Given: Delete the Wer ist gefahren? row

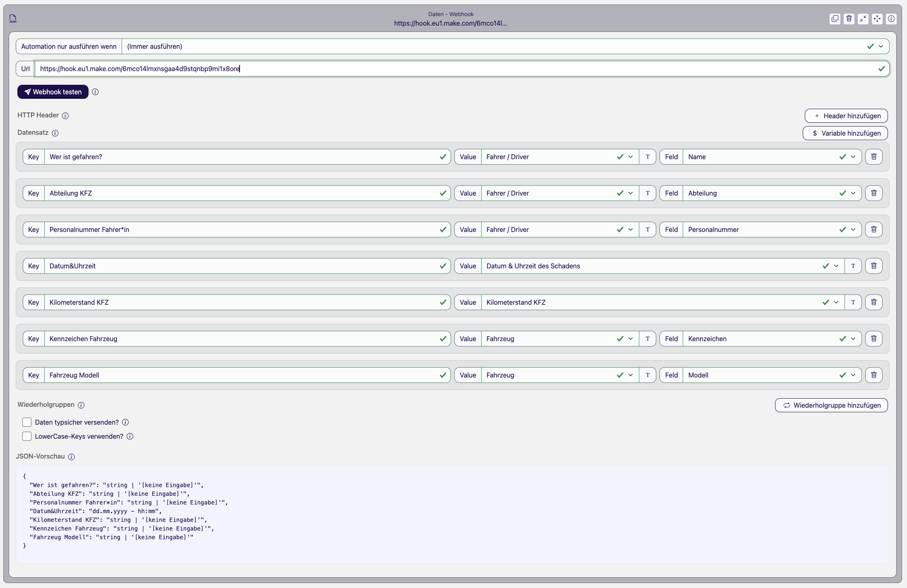Looking at the screenshot, I should click(x=874, y=157).
